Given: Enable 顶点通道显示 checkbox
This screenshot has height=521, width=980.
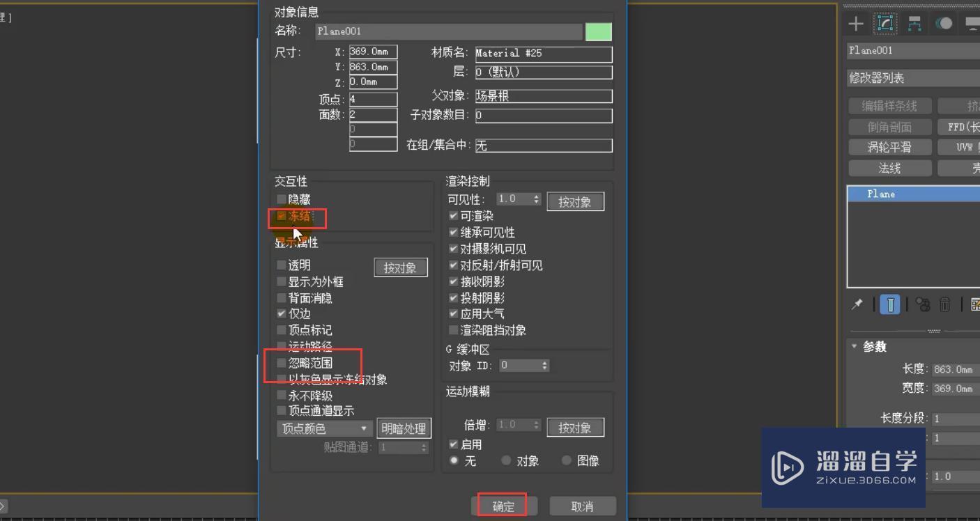Looking at the screenshot, I should pyautogui.click(x=282, y=411).
